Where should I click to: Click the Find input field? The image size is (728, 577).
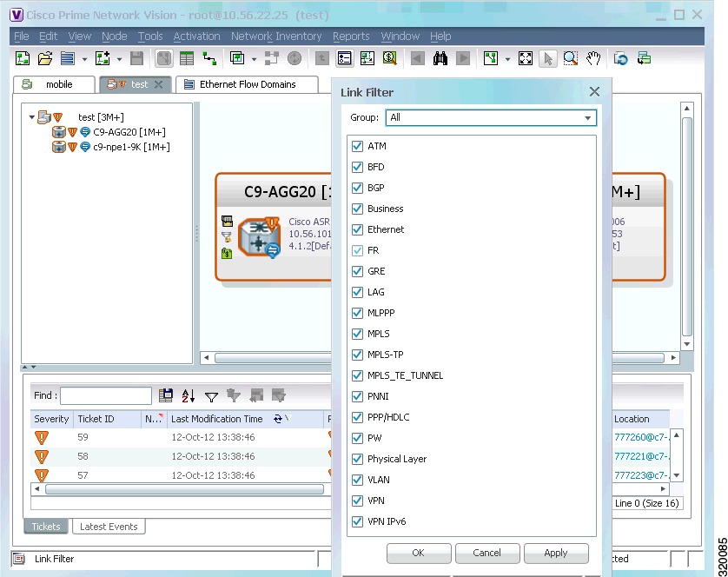[106, 395]
